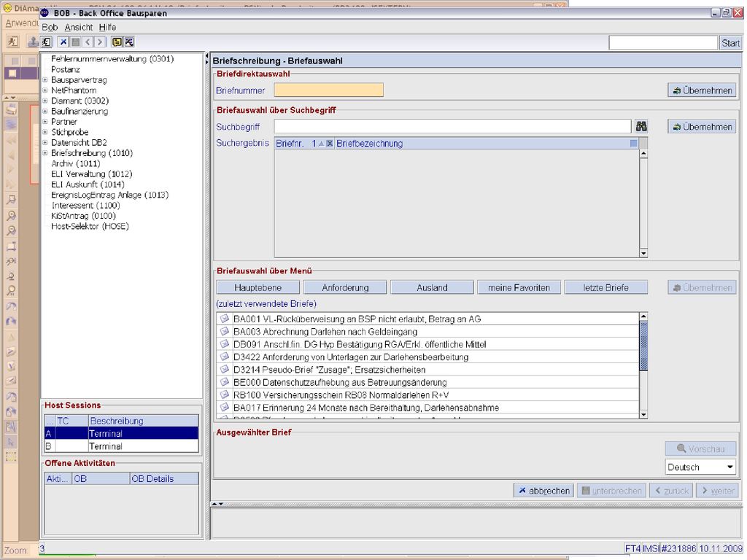Click the letter icon beside D3214
The width and height of the screenshot is (747, 560).
(225, 369)
